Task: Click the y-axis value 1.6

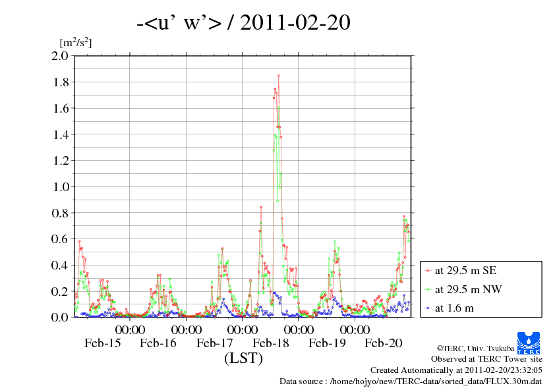Action: 60,108
